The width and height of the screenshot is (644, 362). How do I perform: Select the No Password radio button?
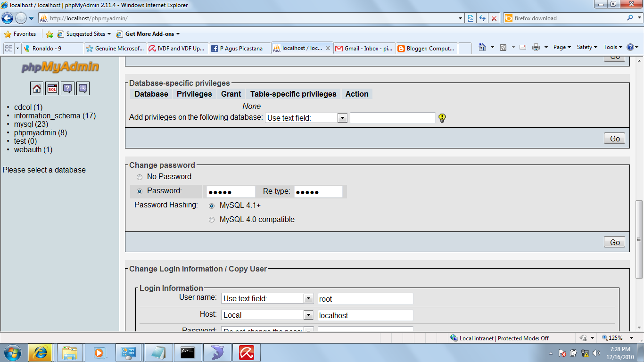[139, 177]
